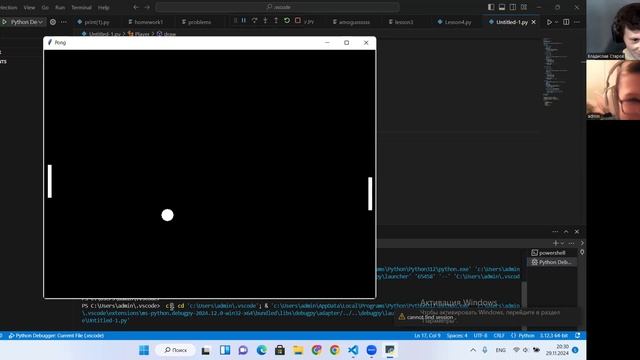Open File Explorer from the taskbar

point(298,350)
